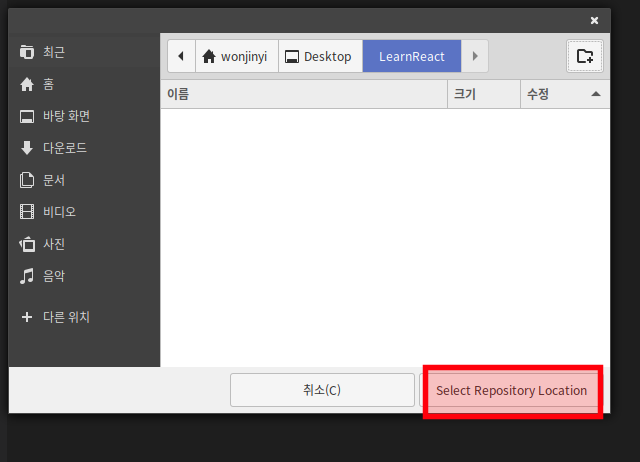The width and height of the screenshot is (640, 462).
Task: Open Music (음악) sidebar entry
Action: pyautogui.click(x=84, y=276)
